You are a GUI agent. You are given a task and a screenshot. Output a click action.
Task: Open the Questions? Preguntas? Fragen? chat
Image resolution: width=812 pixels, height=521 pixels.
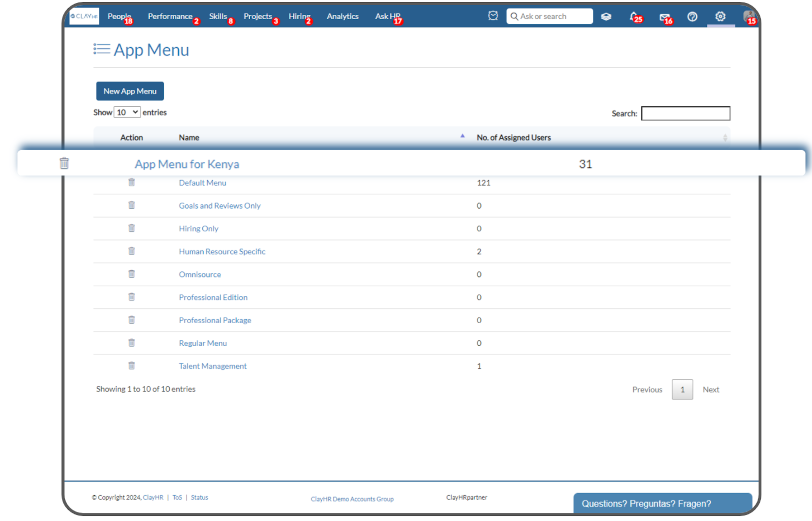(x=663, y=503)
